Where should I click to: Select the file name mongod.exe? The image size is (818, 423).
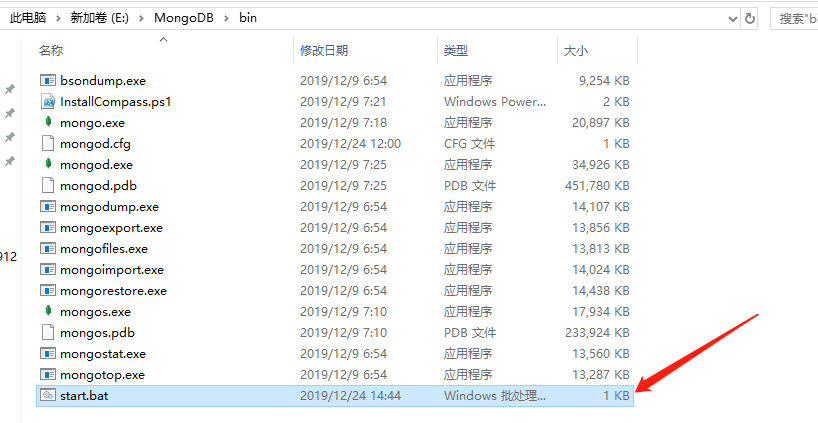97,165
